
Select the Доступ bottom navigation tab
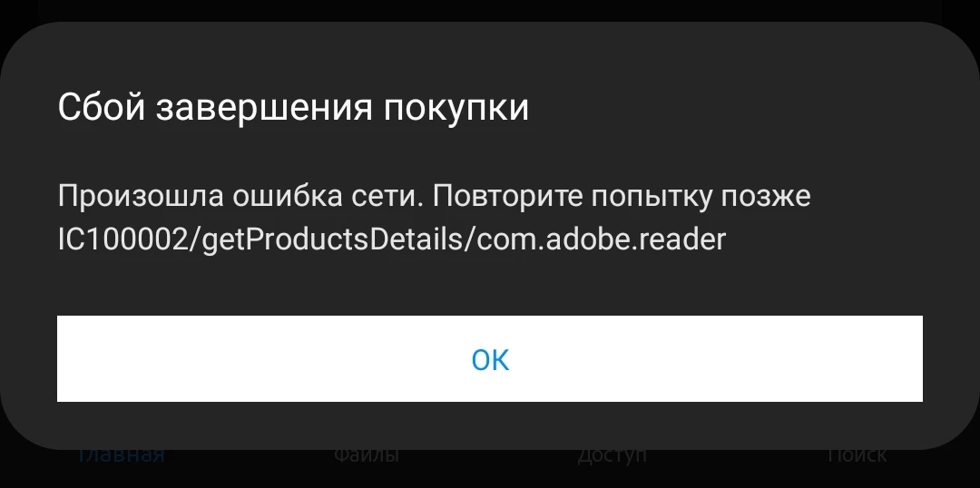click(x=612, y=455)
